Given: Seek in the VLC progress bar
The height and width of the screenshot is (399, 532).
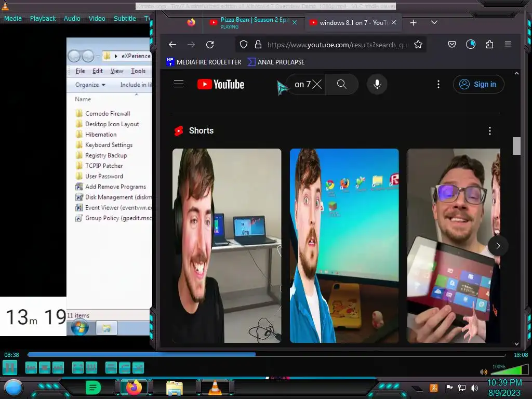Looking at the screenshot, I should click(x=267, y=354).
